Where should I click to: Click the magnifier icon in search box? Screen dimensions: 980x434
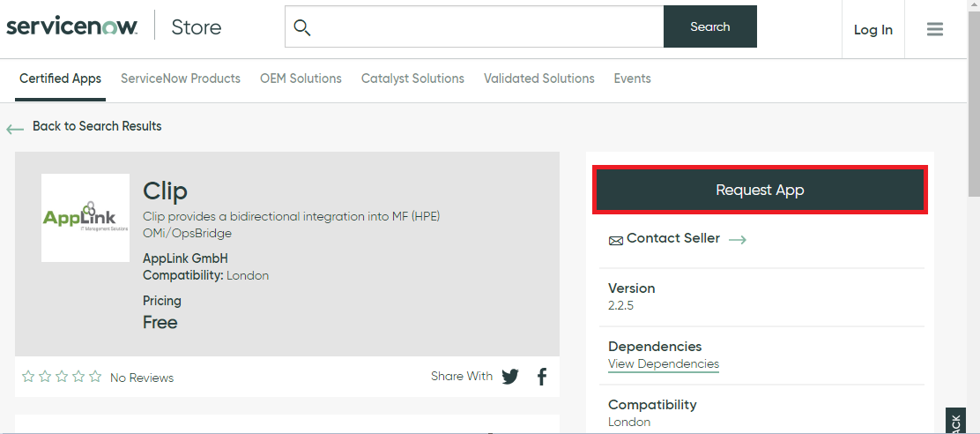coord(302,27)
